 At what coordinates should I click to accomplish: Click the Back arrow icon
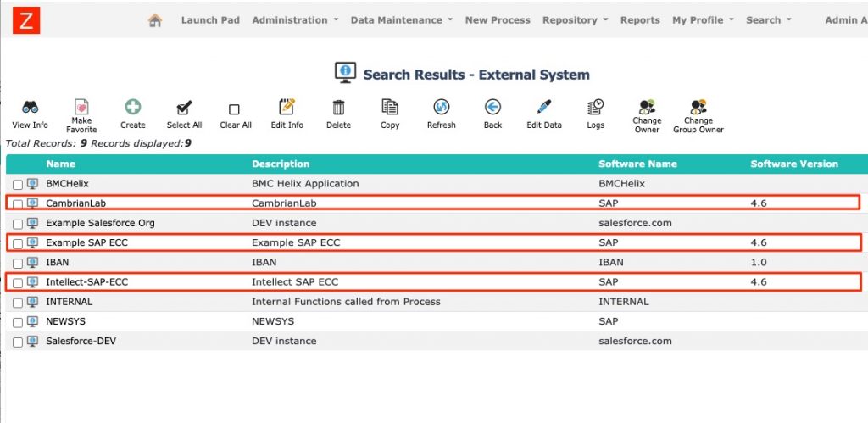pos(492,107)
